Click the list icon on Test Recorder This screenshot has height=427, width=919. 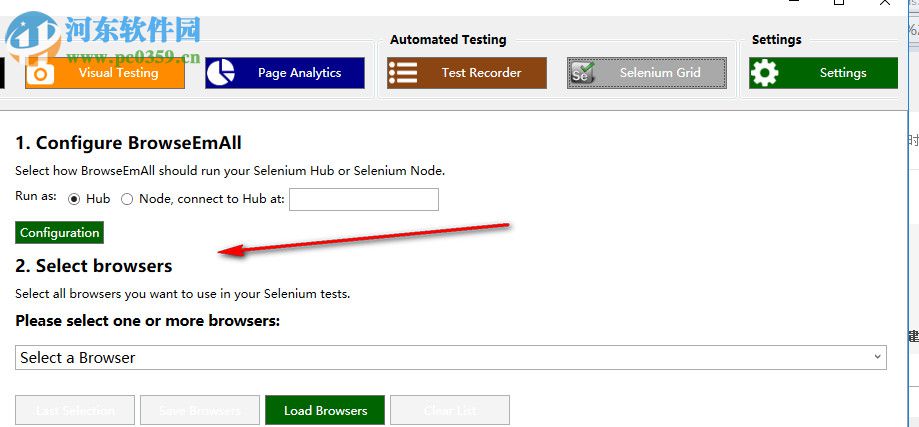[403, 73]
